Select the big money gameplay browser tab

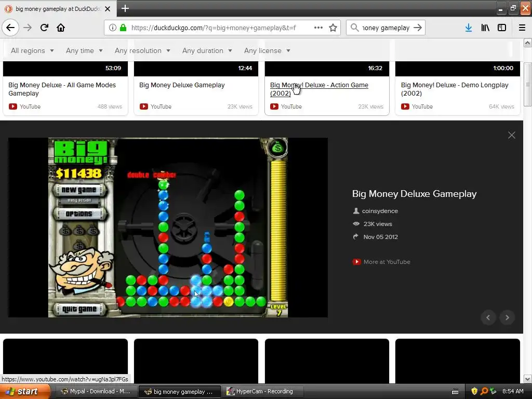point(58,9)
